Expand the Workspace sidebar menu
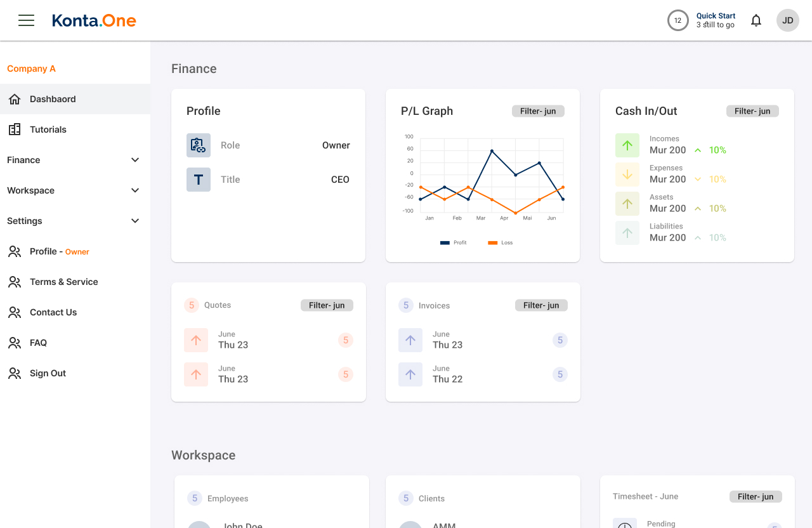The width and height of the screenshot is (812, 528). click(x=134, y=190)
